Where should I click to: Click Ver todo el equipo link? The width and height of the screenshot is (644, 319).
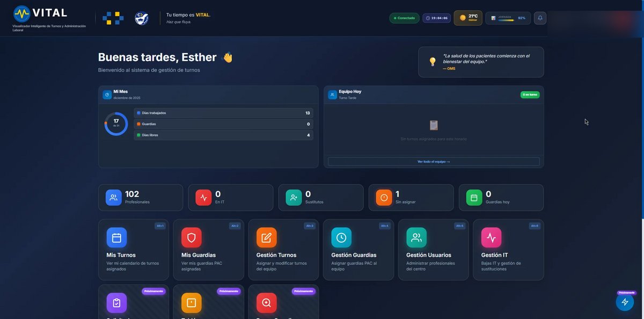pos(434,161)
